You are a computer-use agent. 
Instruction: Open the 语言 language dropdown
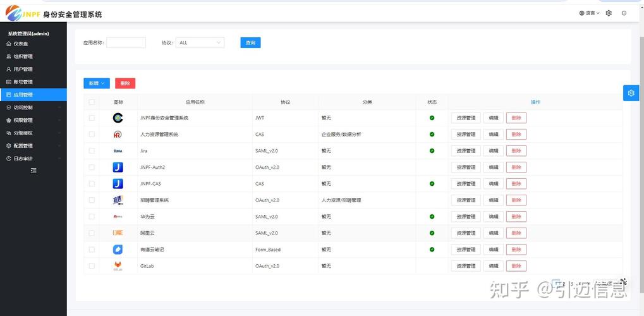click(590, 13)
